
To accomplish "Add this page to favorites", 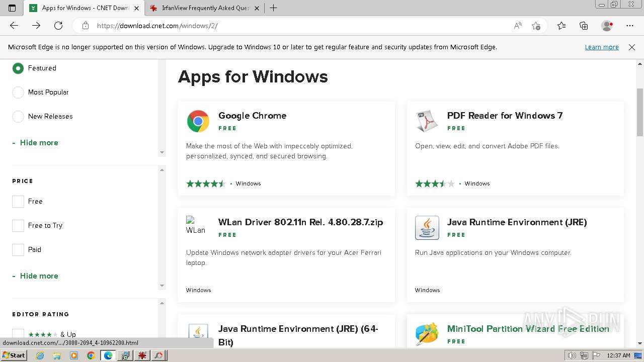I will (x=536, y=26).
